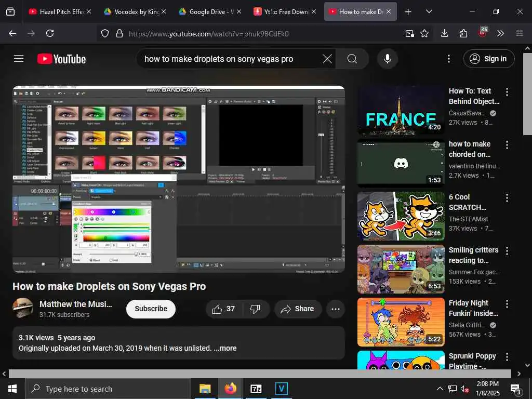
Task: Start voice search with the microphone
Action: 387,59
